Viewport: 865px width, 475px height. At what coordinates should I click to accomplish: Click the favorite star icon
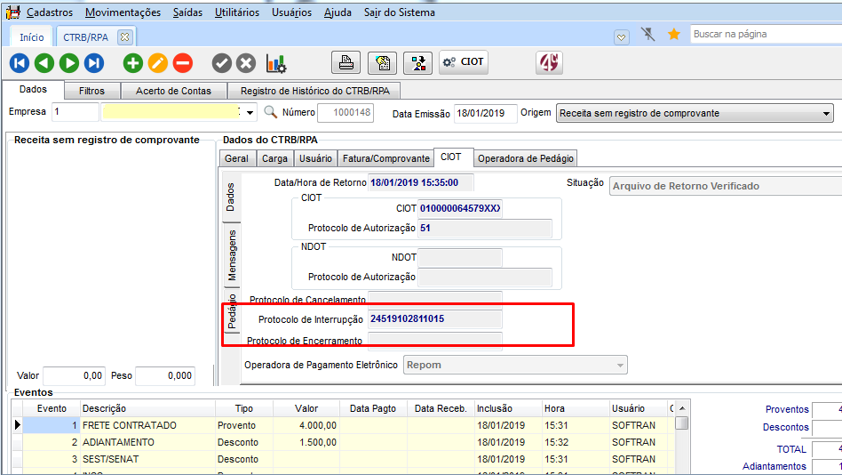pyautogui.click(x=674, y=34)
